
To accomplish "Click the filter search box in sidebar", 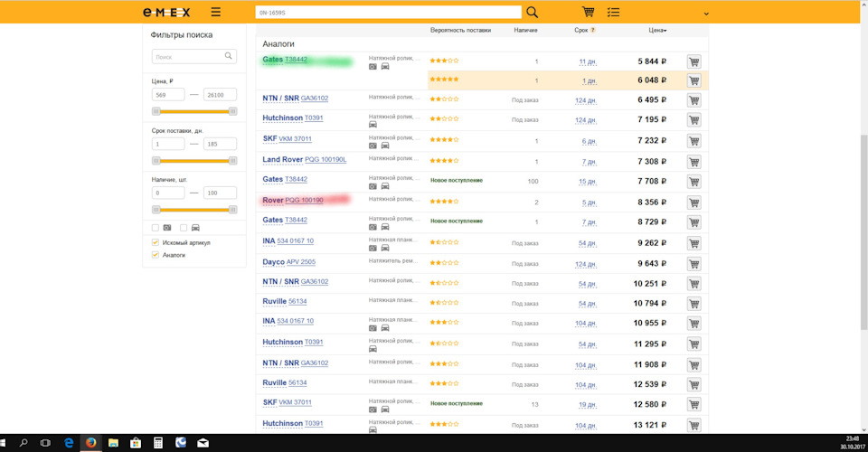I will (x=193, y=56).
